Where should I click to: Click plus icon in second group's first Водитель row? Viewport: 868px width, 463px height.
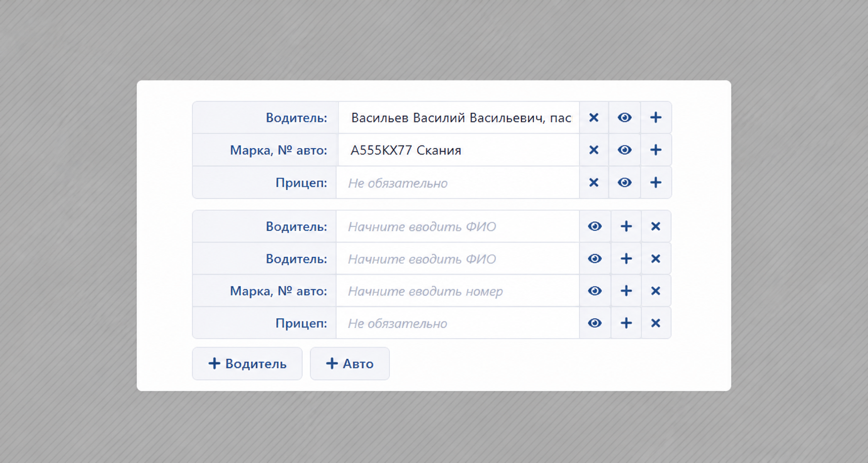point(626,226)
